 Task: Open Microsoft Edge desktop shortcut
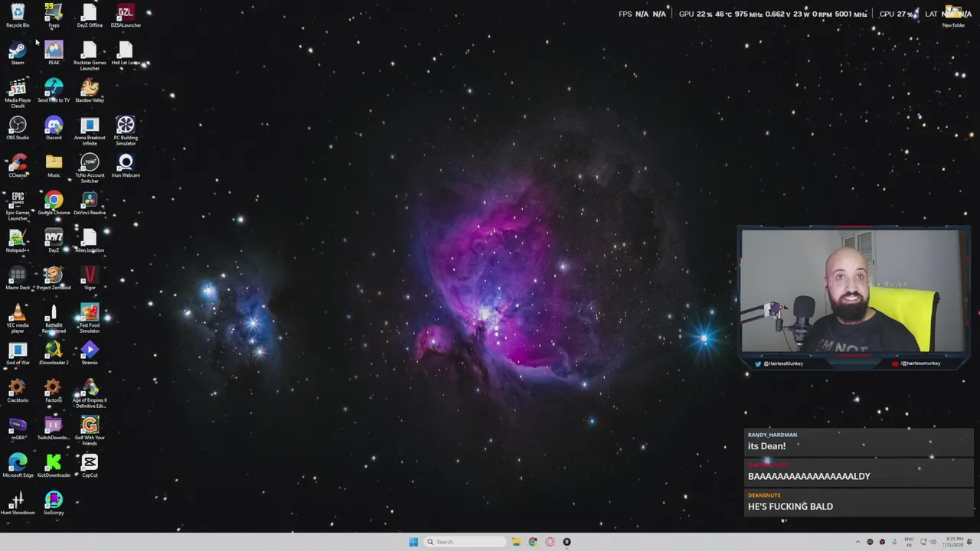point(18,465)
